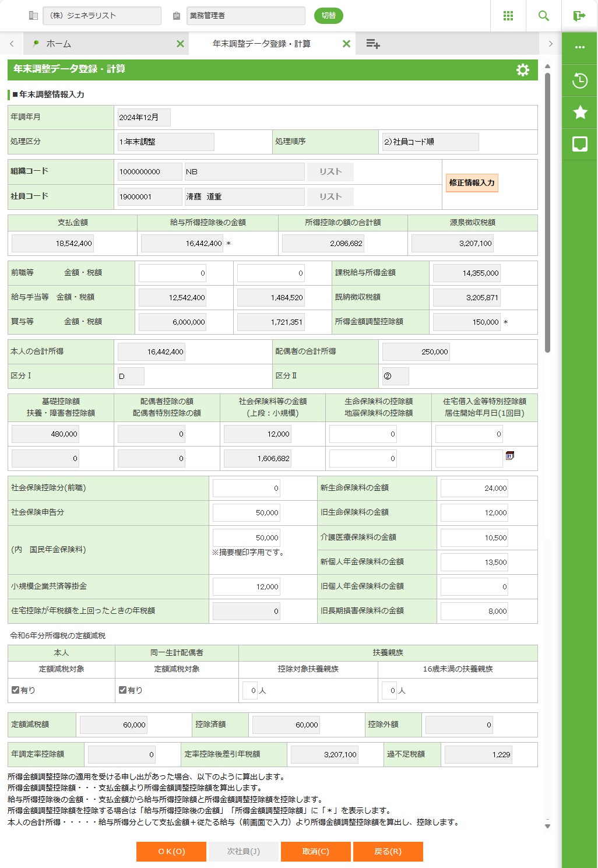The width and height of the screenshot is (598, 868).
Task: Click the add-tab icon beside tabs
Action: point(373,44)
